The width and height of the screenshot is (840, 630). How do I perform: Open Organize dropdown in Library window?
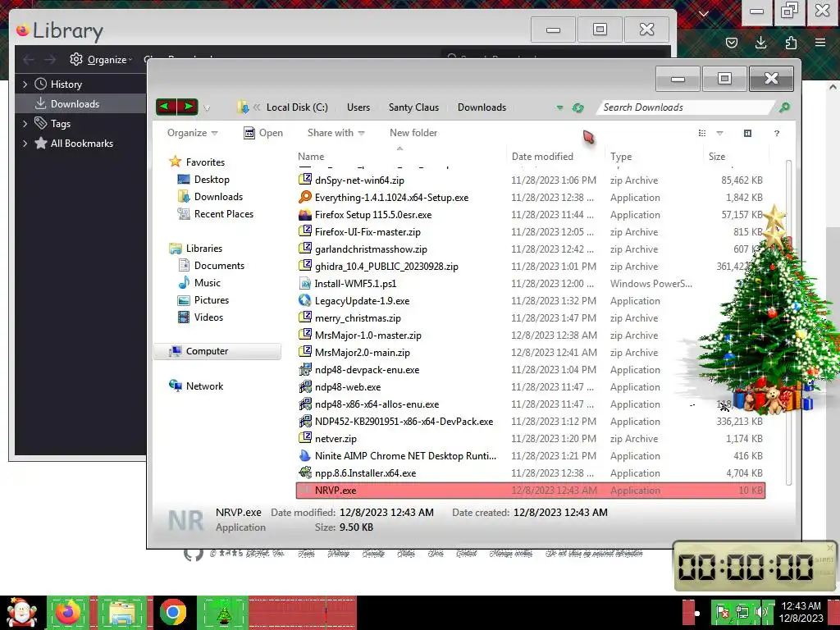pyautogui.click(x=101, y=59)
